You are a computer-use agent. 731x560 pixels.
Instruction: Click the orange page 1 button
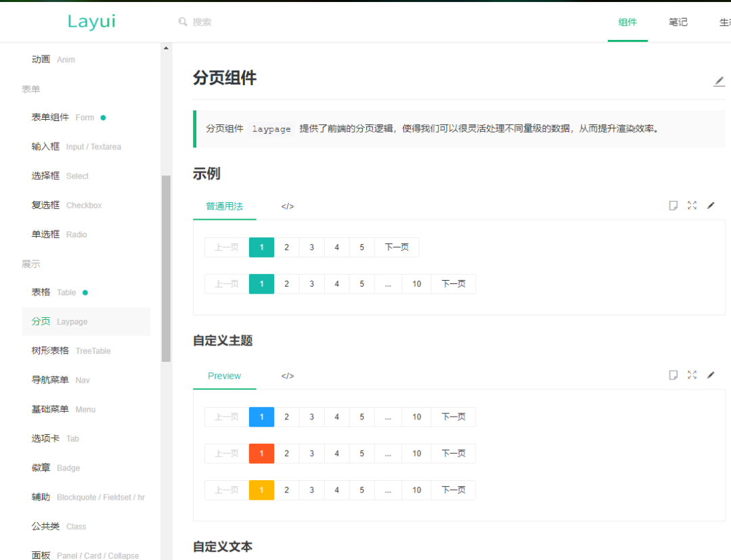click(261, 453)
